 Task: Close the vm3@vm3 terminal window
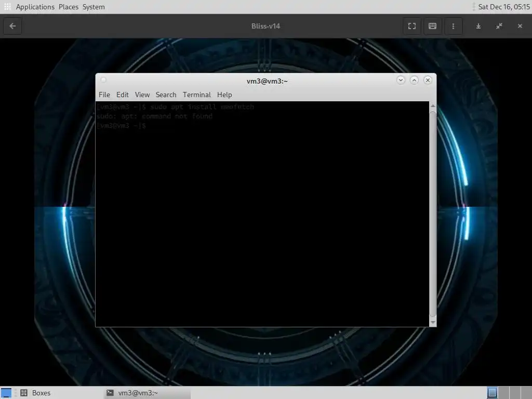(428, 80)
